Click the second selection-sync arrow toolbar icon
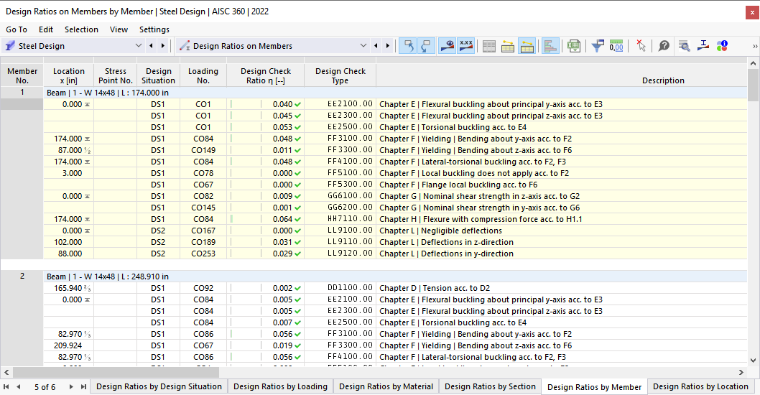This screenshot has height=395, width=760. 426,46
